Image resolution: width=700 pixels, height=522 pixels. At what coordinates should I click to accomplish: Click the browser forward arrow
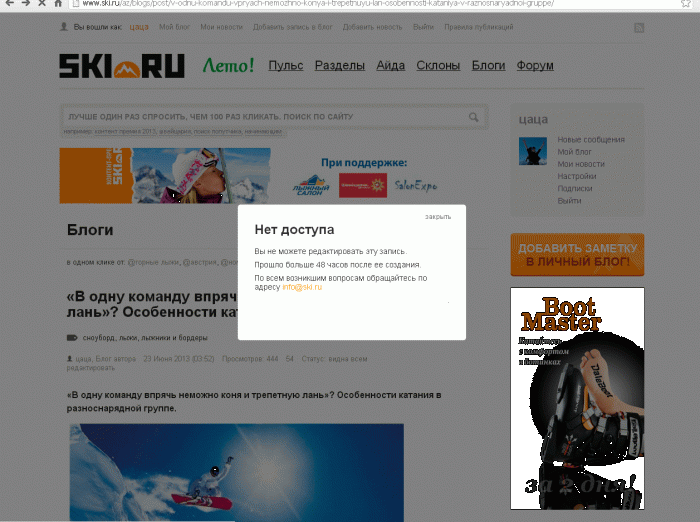point(25,3)
